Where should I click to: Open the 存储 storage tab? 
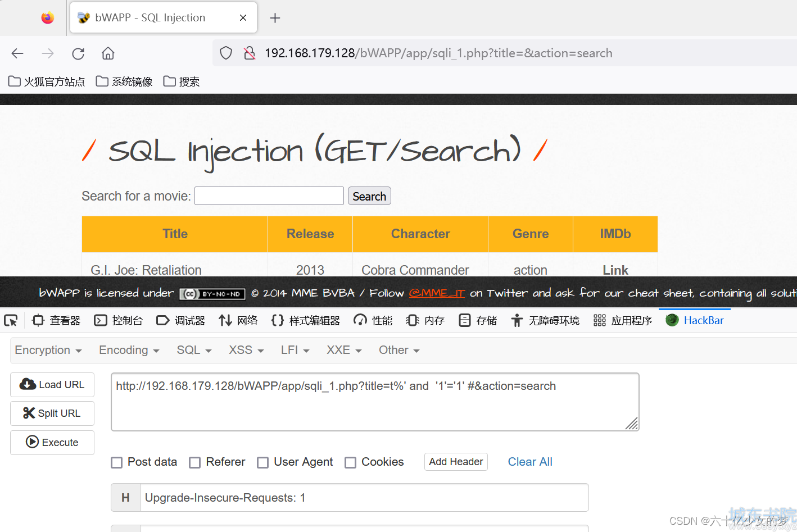(478, 320)
